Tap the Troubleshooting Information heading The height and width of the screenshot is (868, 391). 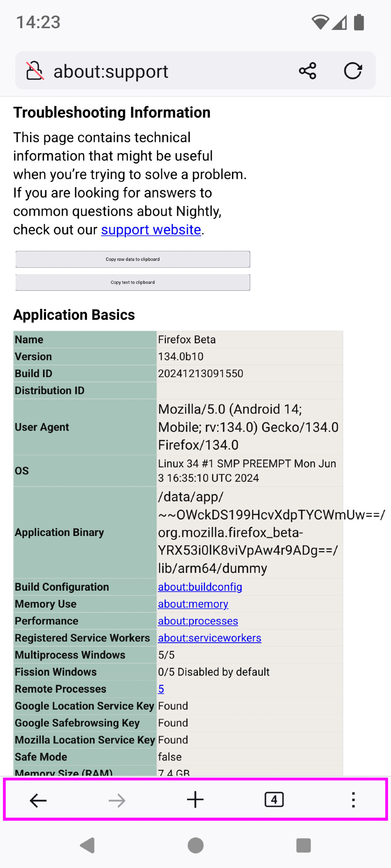[x=112, y=112]
